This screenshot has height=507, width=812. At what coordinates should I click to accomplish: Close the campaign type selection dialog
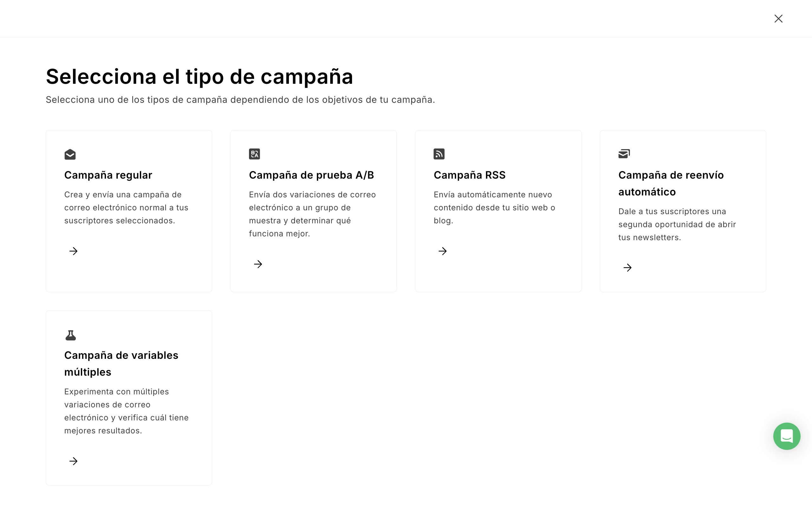point(778,18)
